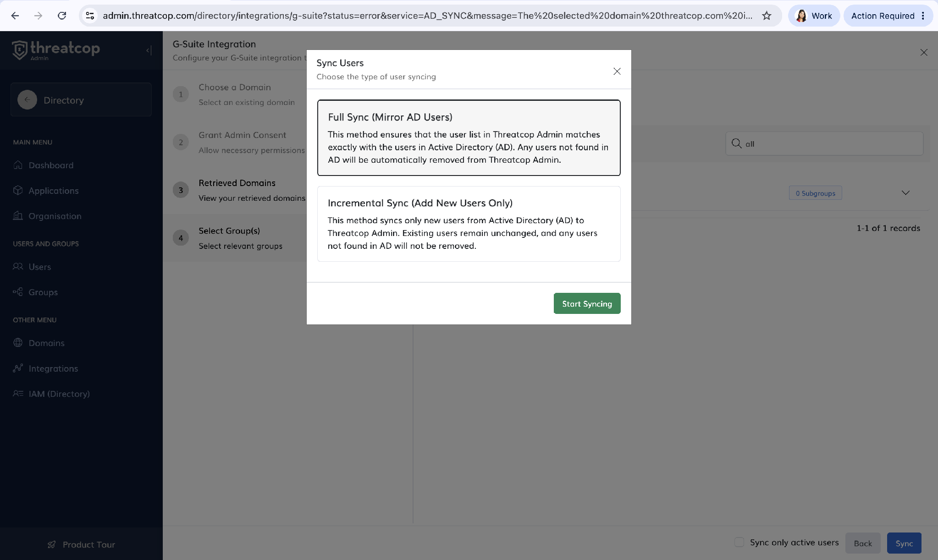Viewport: 938px width, 560px height.
Task: View site information icon in address bar
Action: [x=90, y=16]
